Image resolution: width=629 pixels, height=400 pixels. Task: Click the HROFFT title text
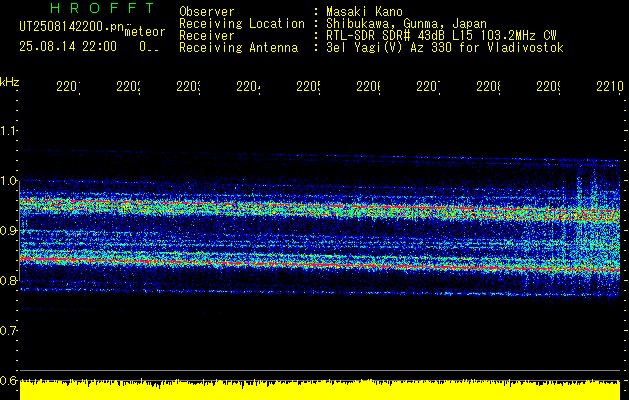(103, 8)
